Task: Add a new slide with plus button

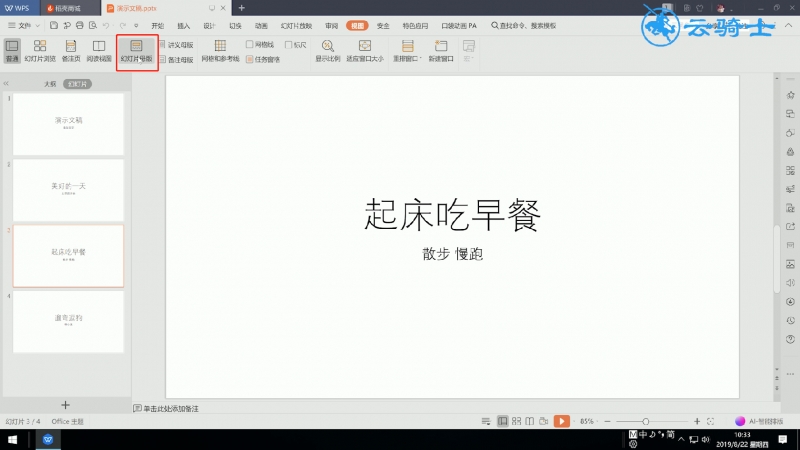Action: click(x=65, y=405)
